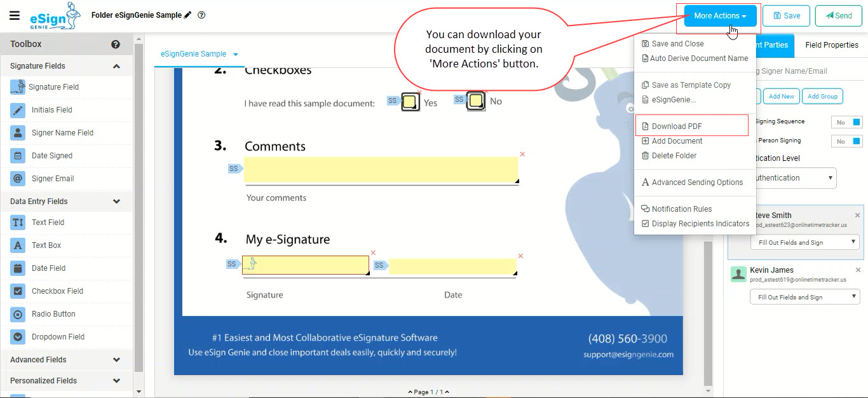Open Steve Smith's Fill Out Fields dropdown
Screen dimensions: 868x398
pyautogui.click(x=804, y=242)
